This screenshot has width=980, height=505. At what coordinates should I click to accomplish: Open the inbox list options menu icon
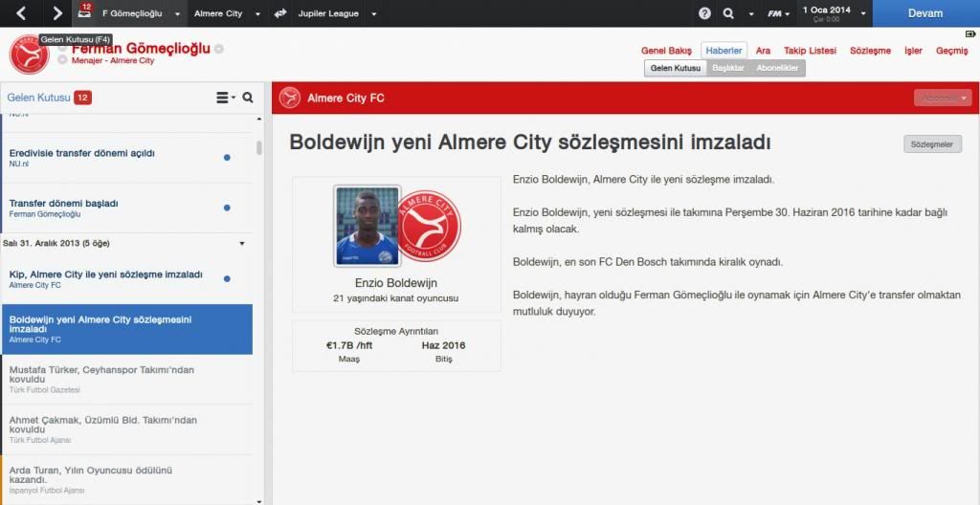point(225,98)
